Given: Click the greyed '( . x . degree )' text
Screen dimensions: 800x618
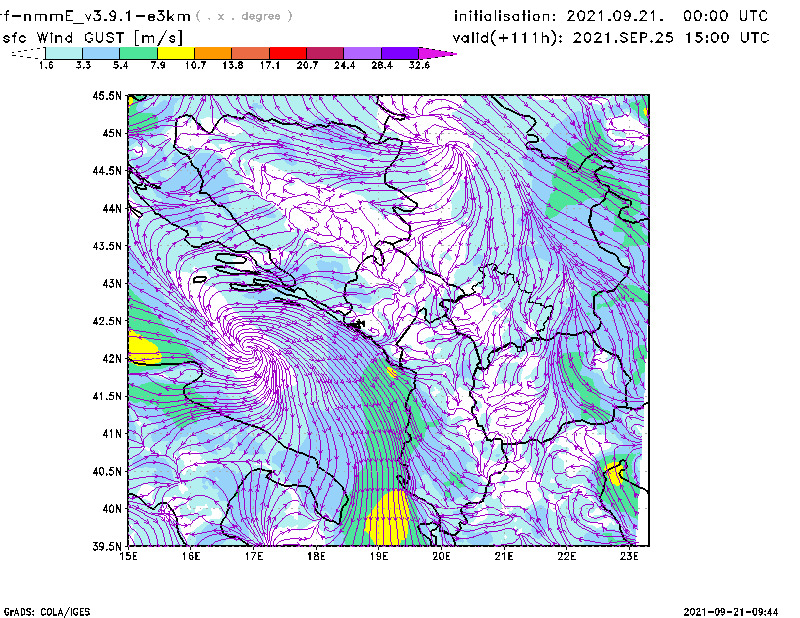Looking at the screenshot, I should click(244, 16).
